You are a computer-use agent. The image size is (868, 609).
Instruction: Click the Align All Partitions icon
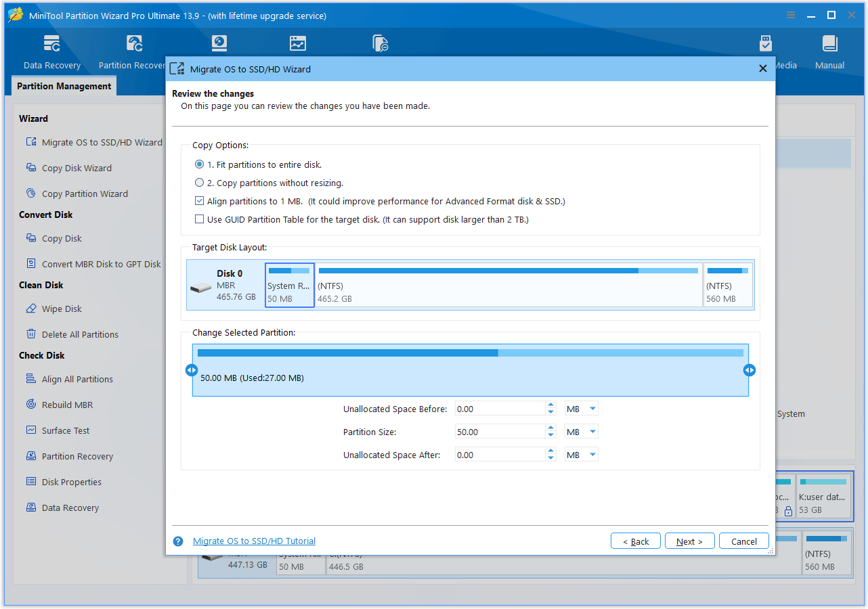point(31,379)
